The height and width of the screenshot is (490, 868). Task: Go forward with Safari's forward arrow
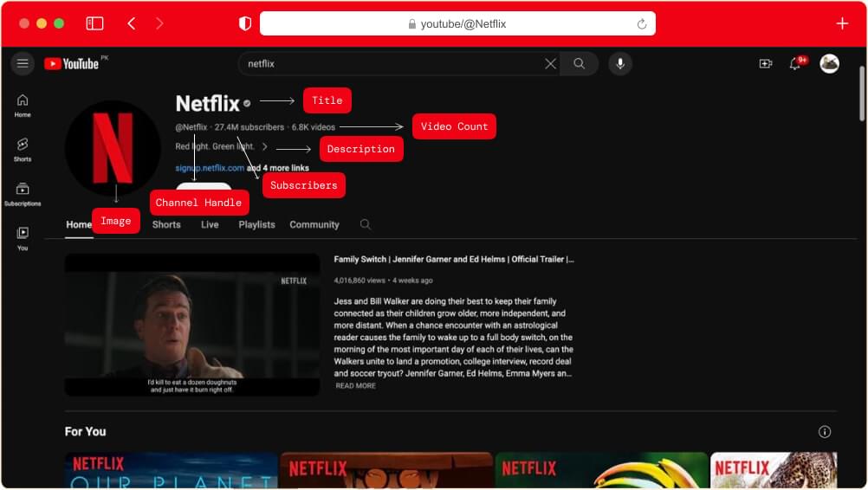click(x=159, y=23)
